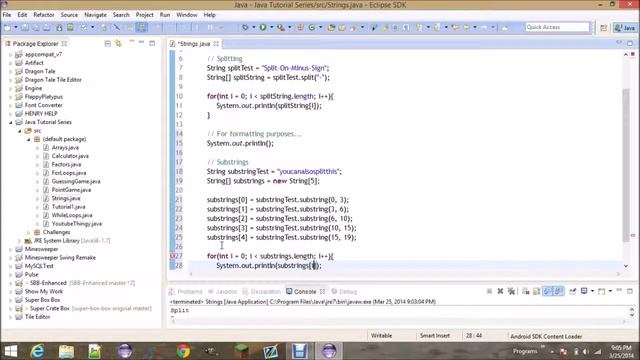
Task: Click the Open Type toolbar icon
Action: tap(331, 27)
